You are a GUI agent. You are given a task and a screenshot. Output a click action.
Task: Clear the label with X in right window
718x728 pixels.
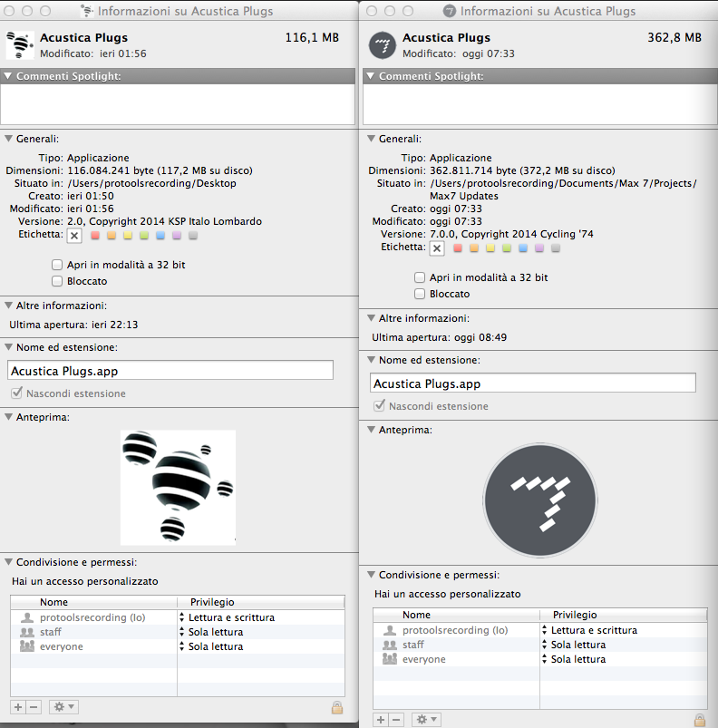coord(437,248)
